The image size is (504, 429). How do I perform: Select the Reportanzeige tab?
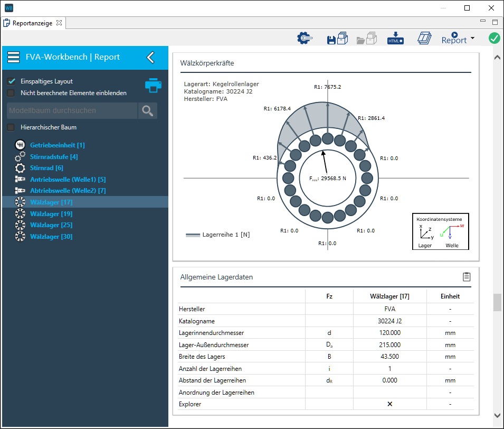tap(33, 23)
